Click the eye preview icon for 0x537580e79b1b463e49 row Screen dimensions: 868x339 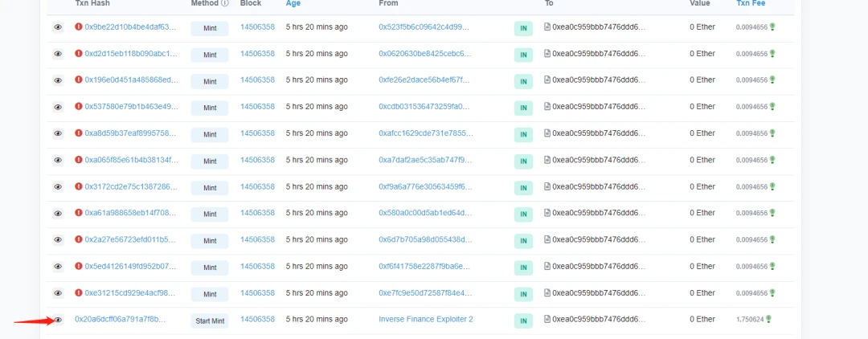[58, 107]
